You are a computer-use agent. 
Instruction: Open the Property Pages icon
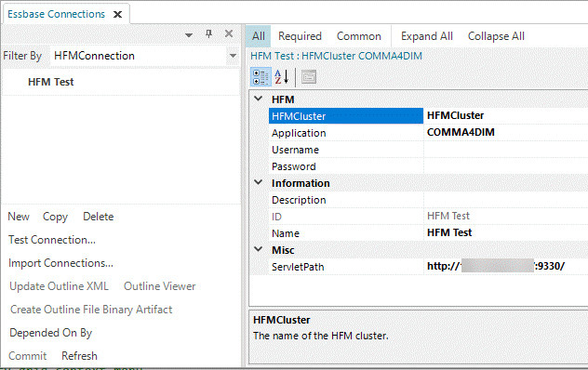[x=309, y=77]
